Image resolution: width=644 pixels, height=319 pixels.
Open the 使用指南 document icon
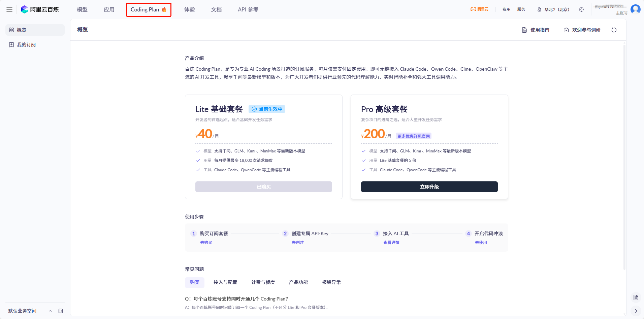click(524, 30)
